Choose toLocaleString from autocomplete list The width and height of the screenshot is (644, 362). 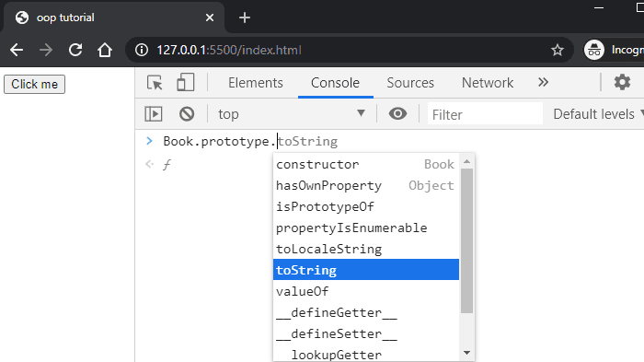pos(366,249)
